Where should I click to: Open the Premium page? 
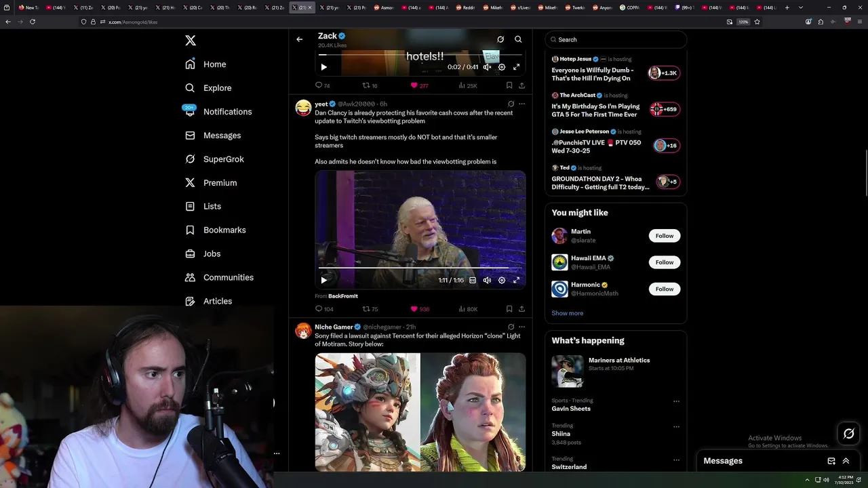click(x=211, y=183)
